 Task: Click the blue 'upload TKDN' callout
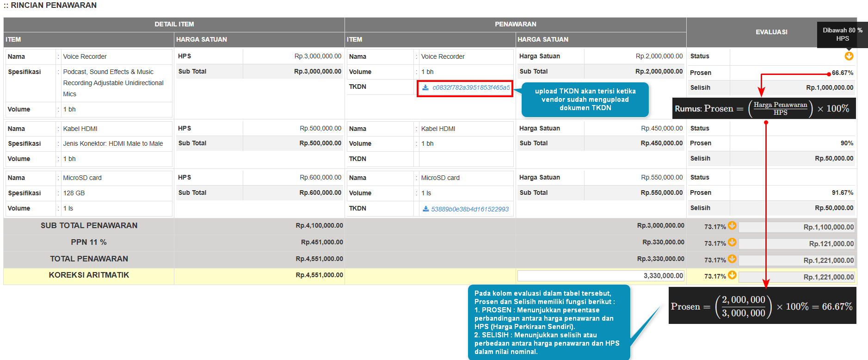pyautogui.click(x=585, y=99)
